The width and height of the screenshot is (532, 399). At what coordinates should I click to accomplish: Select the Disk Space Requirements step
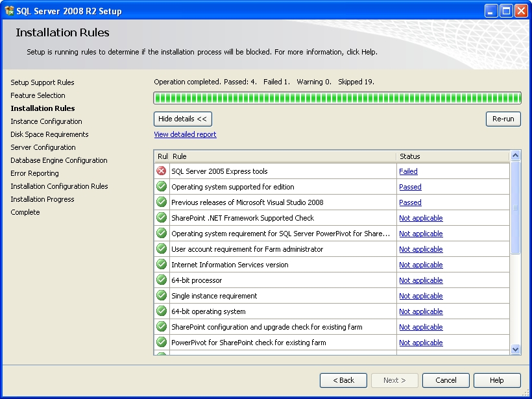[x=49, y=134]
